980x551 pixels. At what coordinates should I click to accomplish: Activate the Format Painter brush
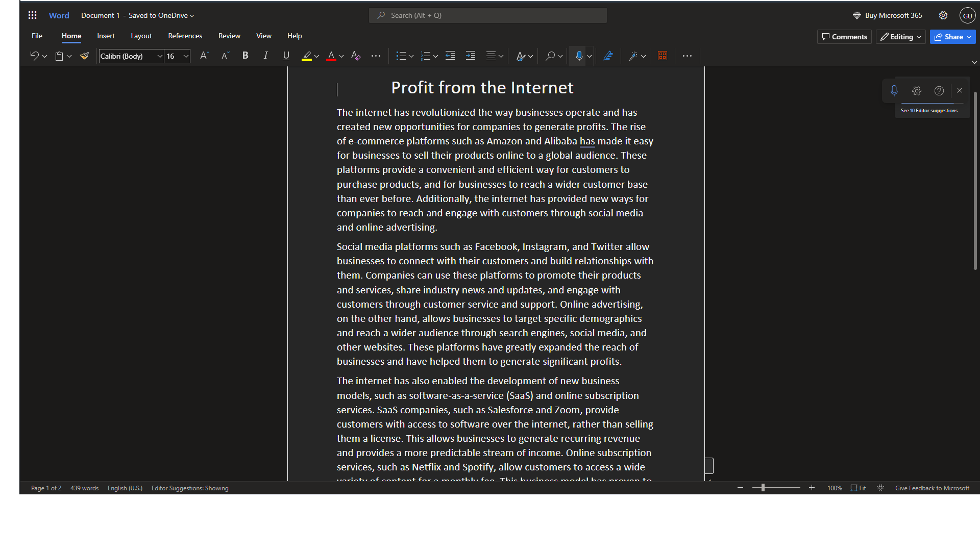click(85, 56)
